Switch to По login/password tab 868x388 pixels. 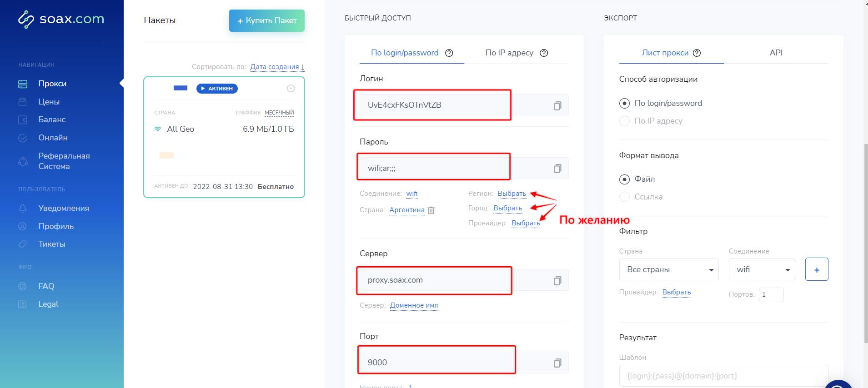point(405,53)
